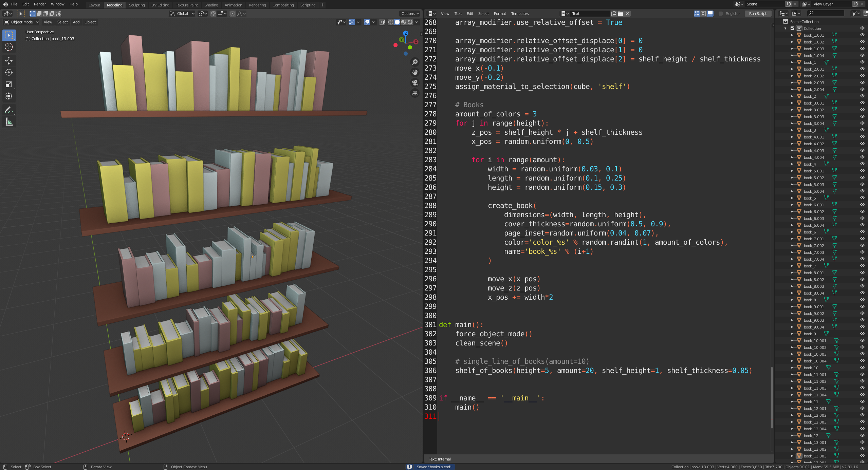Select Solid viewport shading icon
868x470 pixels.
click(x=397, y=22)
